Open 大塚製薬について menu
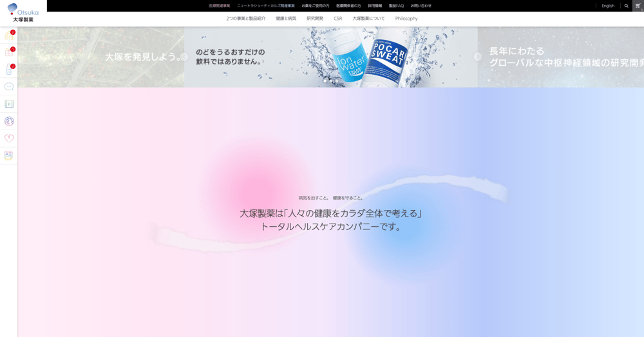644x337 pixels. click(x=368, y=19)
